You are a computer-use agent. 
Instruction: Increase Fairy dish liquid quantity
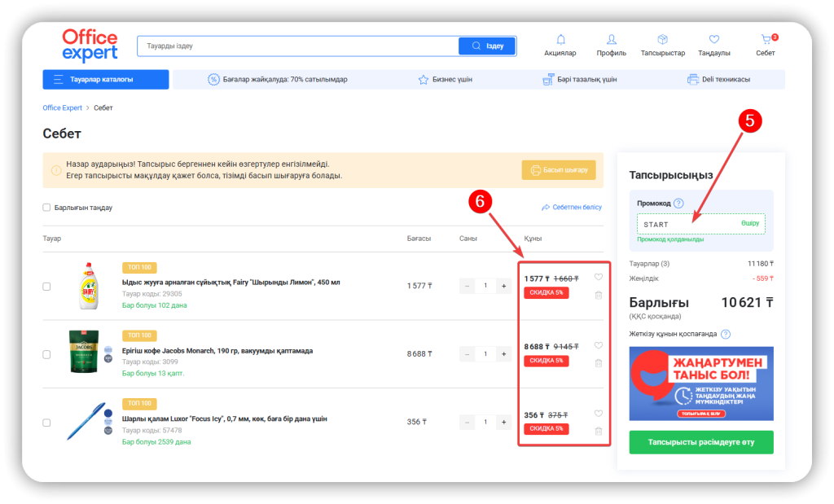point(503,286)
